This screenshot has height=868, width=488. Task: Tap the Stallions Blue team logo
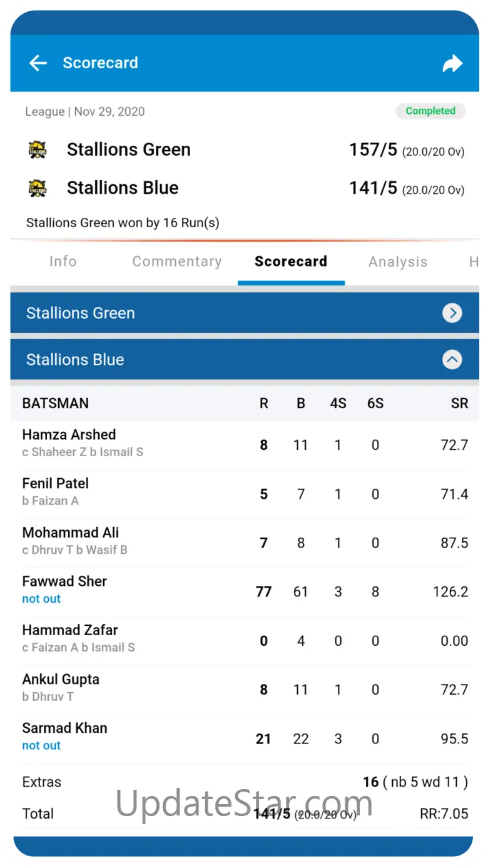point(38,188)
